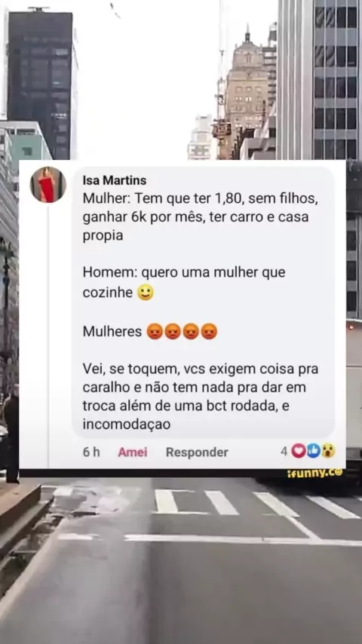Click the blue thumbs-up like reaction icon

click(x=313, y=451)
